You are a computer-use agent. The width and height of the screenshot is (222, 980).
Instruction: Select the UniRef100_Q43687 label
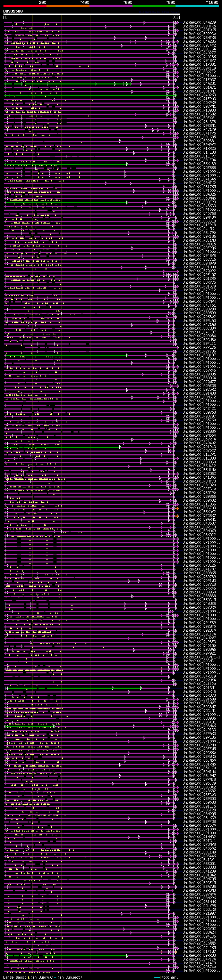click(x=199, y=523)
